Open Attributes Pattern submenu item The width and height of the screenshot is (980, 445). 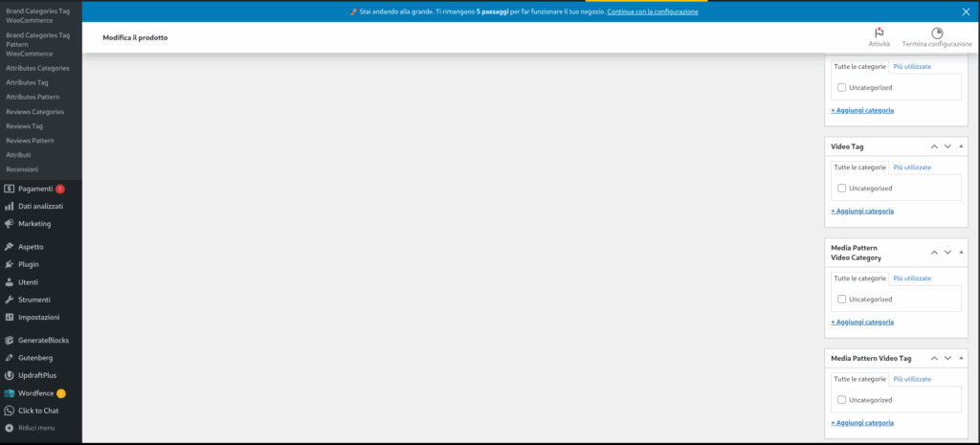(33, 97)
